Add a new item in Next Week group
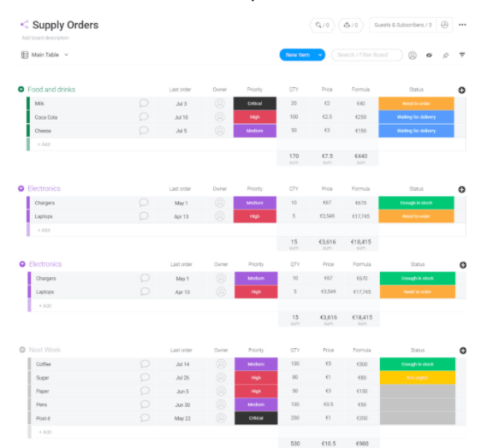Screen dimensions: 487x448 (45, 432)
